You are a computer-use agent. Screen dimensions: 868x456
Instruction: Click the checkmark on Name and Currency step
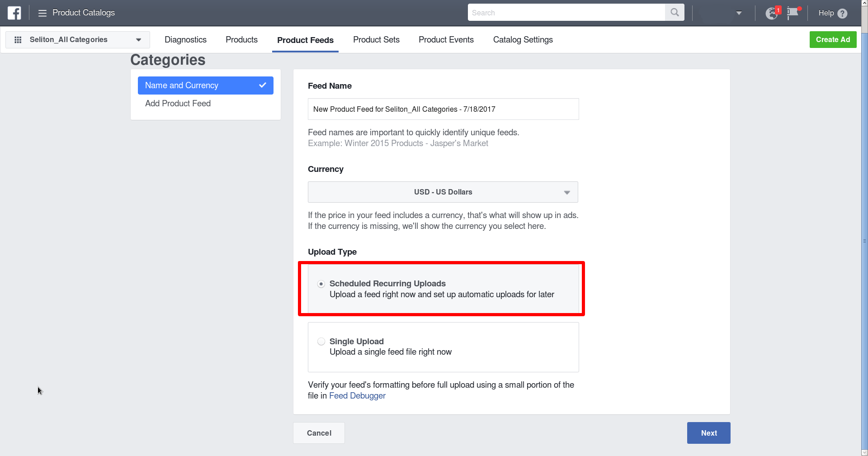(x=263, y=85)
